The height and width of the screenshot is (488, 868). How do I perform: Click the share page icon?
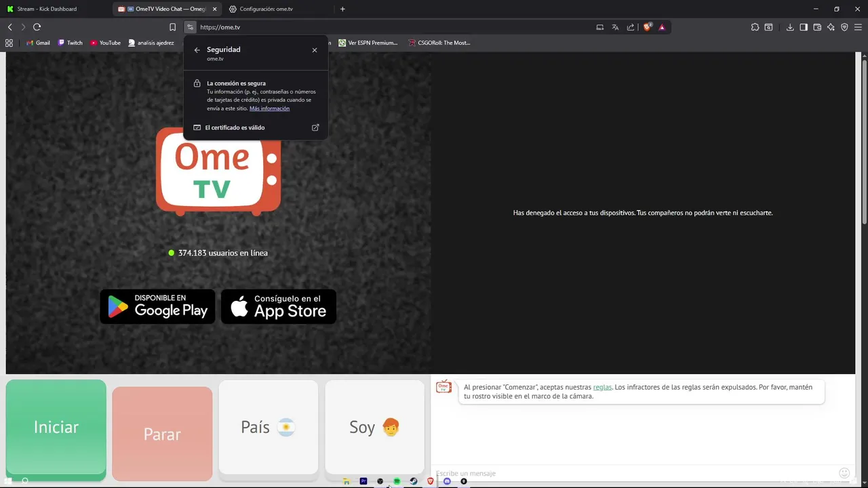point(631,27)
